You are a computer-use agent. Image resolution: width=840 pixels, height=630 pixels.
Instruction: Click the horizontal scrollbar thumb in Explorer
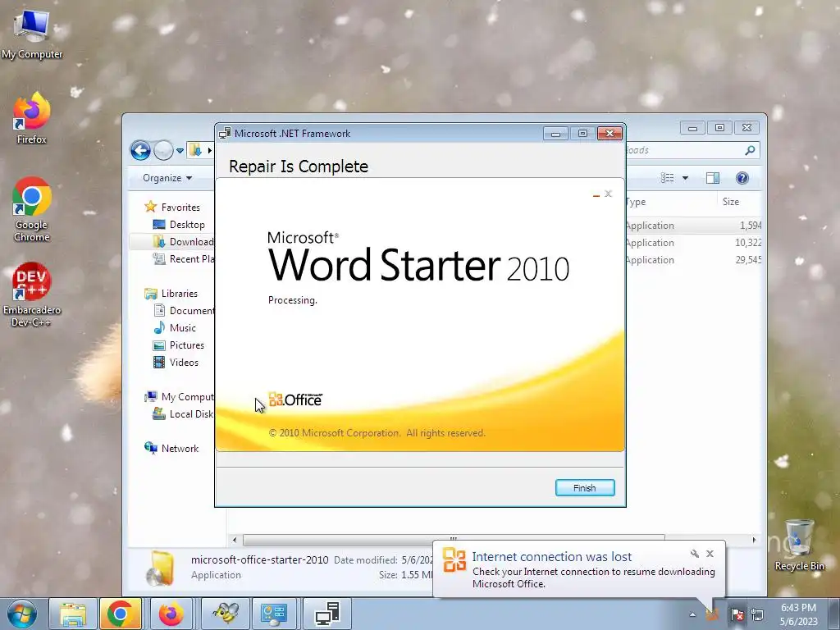[x=453, y=538]
